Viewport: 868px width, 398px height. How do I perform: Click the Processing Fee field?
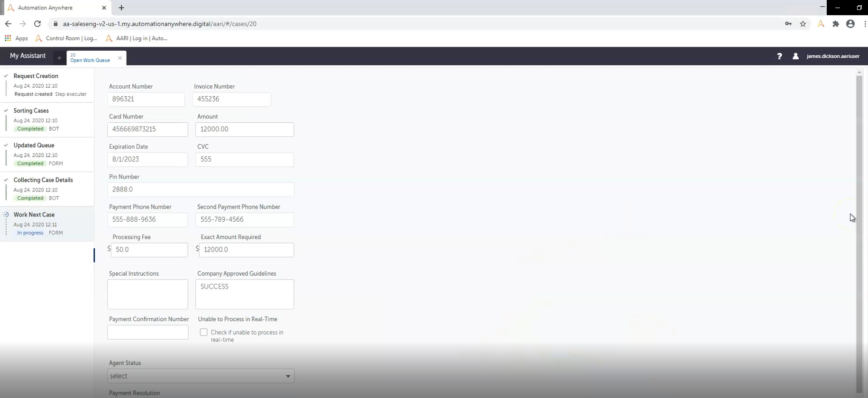(x=149, y=250)
